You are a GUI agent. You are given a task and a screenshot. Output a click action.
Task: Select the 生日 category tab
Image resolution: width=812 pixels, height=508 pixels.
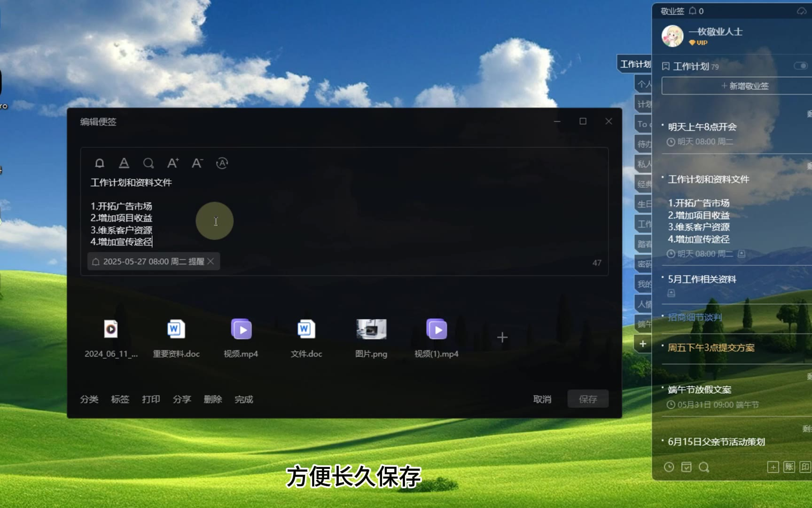[644, 204]
